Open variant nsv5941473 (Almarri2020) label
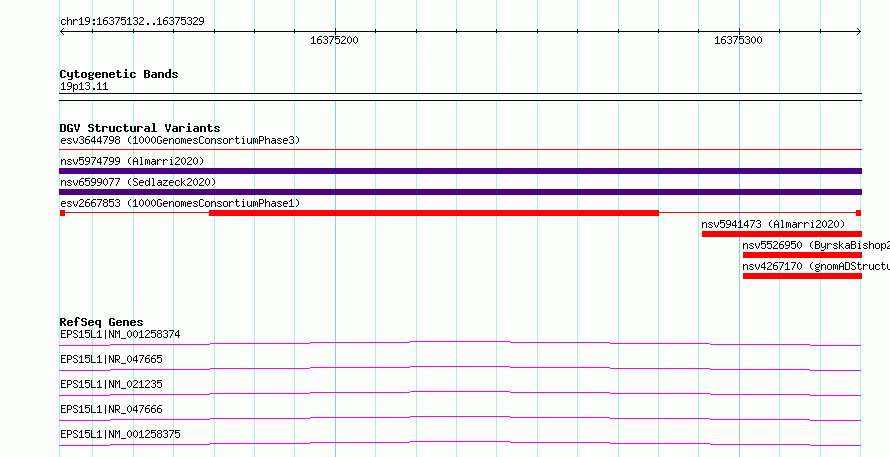 773,224
